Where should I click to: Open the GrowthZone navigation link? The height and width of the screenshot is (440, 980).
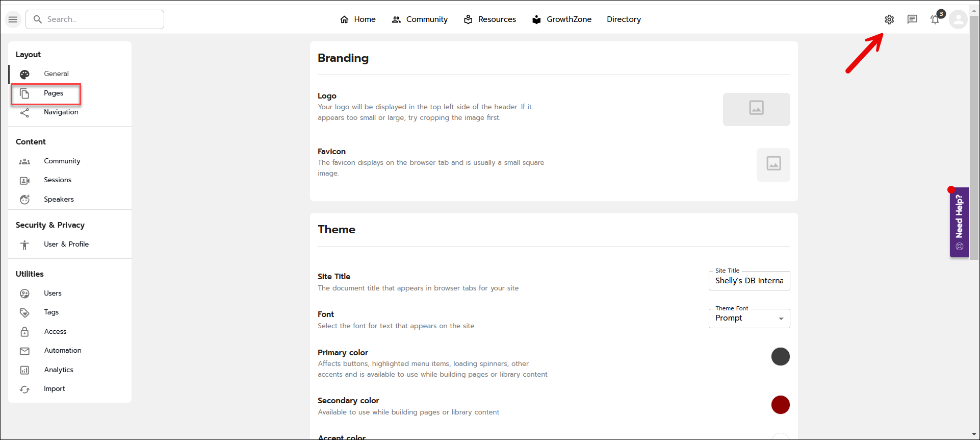[x=562, y=19]
